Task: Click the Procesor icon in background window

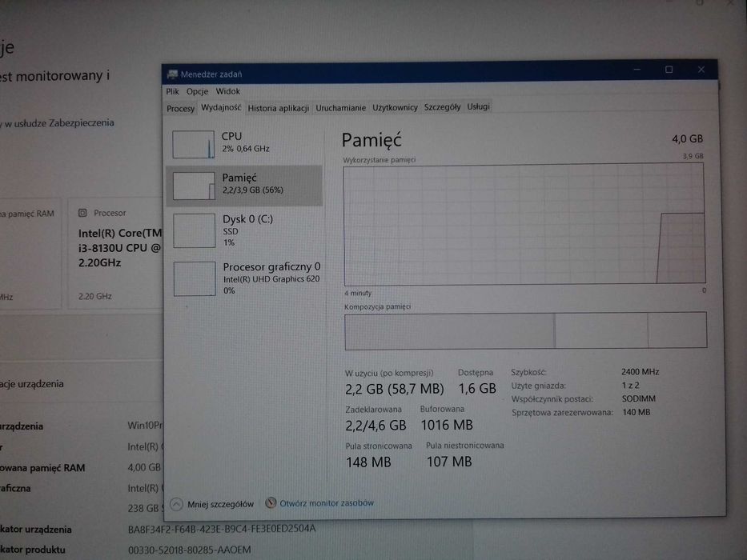Action: click(x=82, y=213)
